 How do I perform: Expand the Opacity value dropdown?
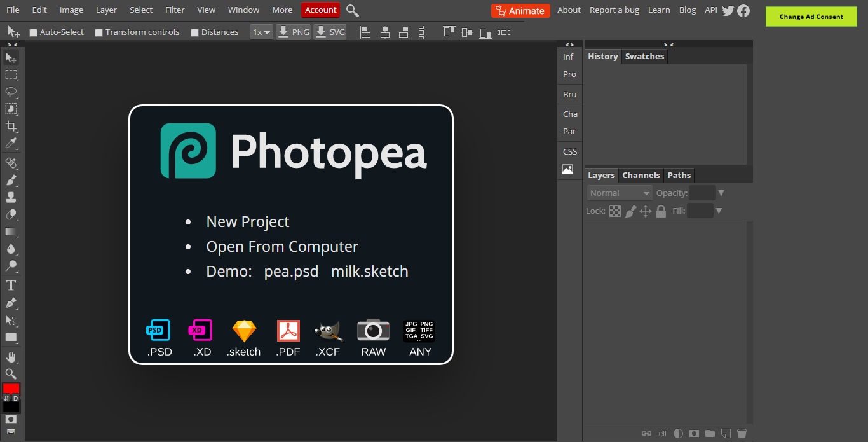(721, 193)
